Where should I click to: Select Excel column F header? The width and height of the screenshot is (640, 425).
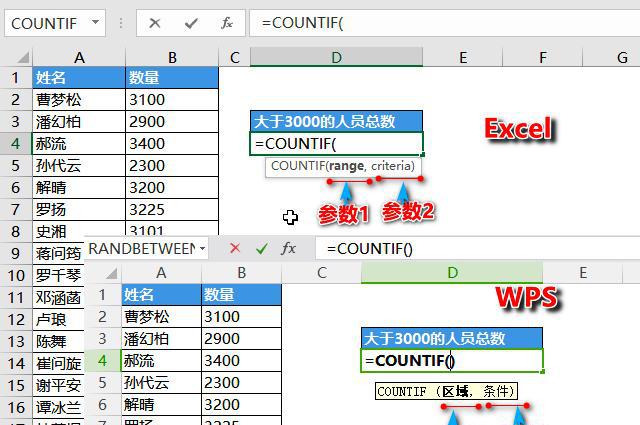[x=542, y=57]
